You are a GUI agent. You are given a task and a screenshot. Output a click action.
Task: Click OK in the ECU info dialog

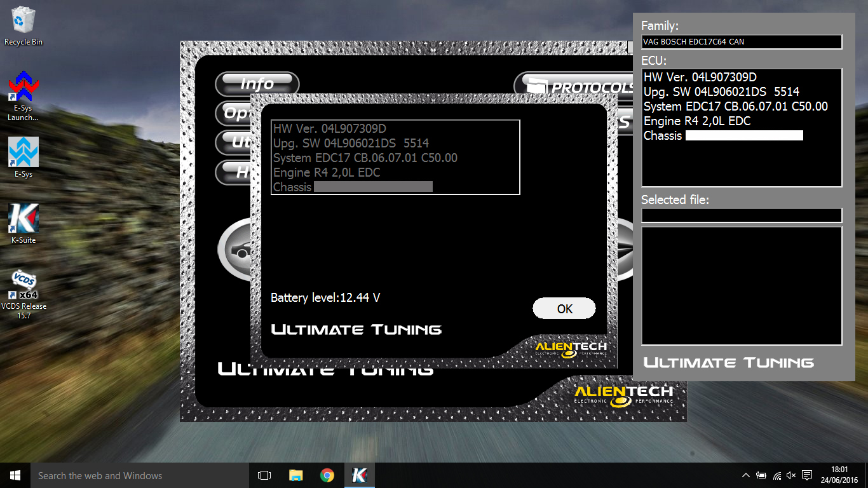click(x=564, y=309)
